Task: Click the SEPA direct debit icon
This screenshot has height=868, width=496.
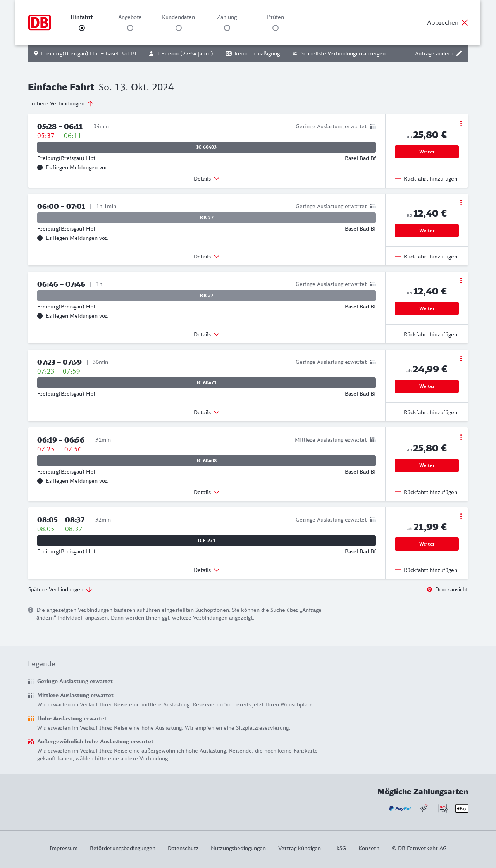Action: (x=443, y=808)
